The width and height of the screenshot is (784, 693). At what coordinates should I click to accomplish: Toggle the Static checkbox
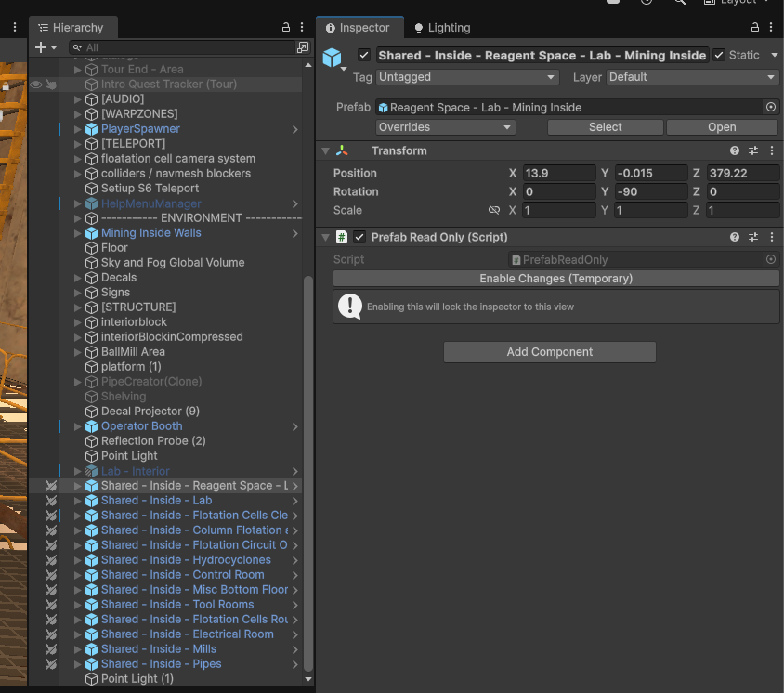[718, 55]
